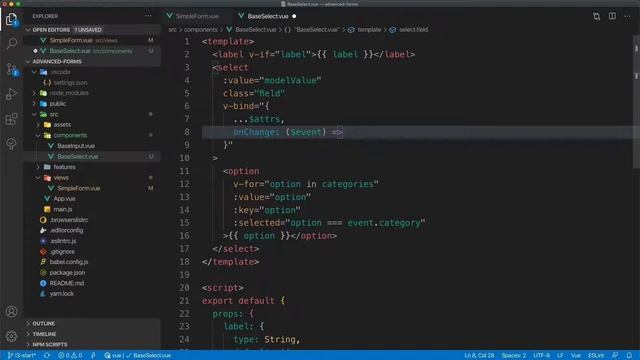Select BaseSelect.vue in components folder
Image resolution: width=640 pixels, height=360 pixels.
click(x=92, y=156)
